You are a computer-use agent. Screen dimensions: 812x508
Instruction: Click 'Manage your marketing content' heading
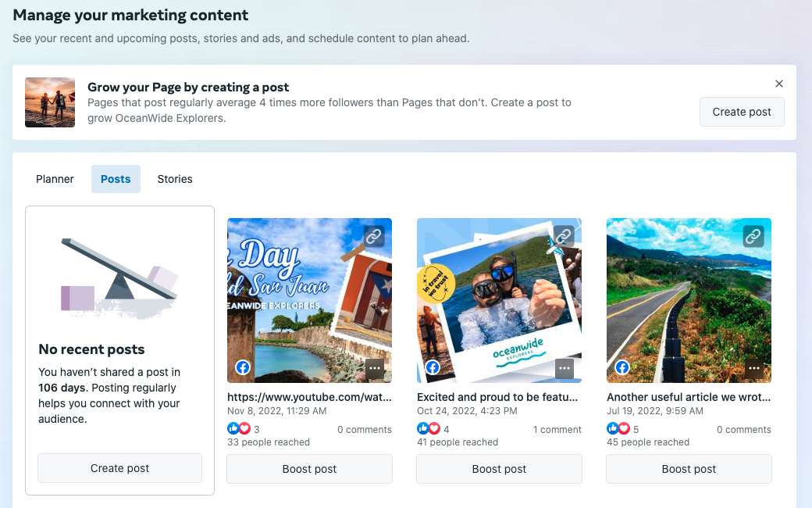(x=130, y=15)
